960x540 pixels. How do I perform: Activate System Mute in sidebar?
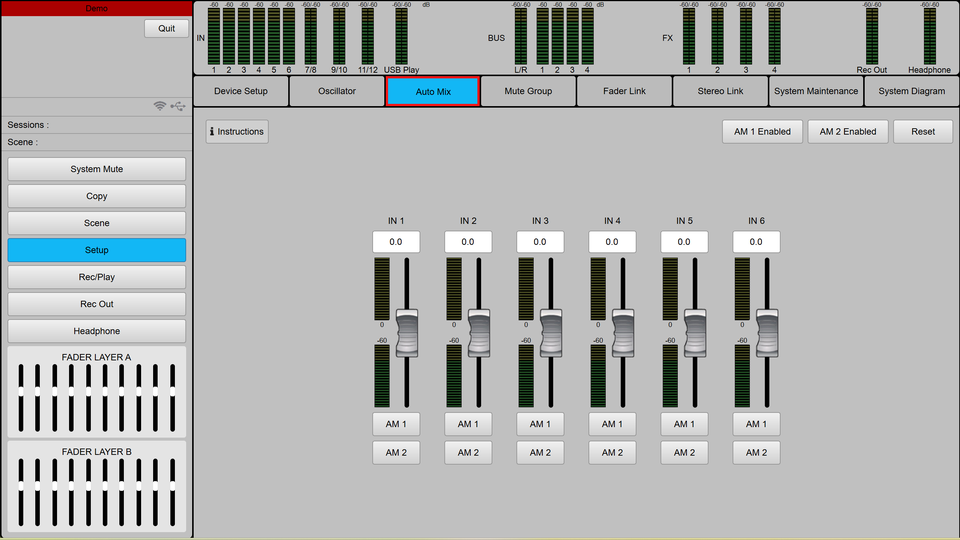click(x=97, y=169)
